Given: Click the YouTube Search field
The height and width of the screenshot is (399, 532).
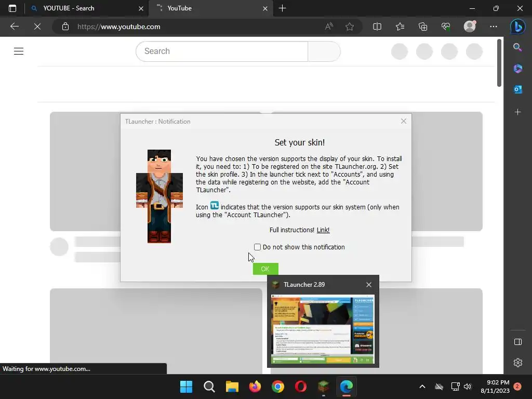Looking at the screenshot, I should coord(221,51).
